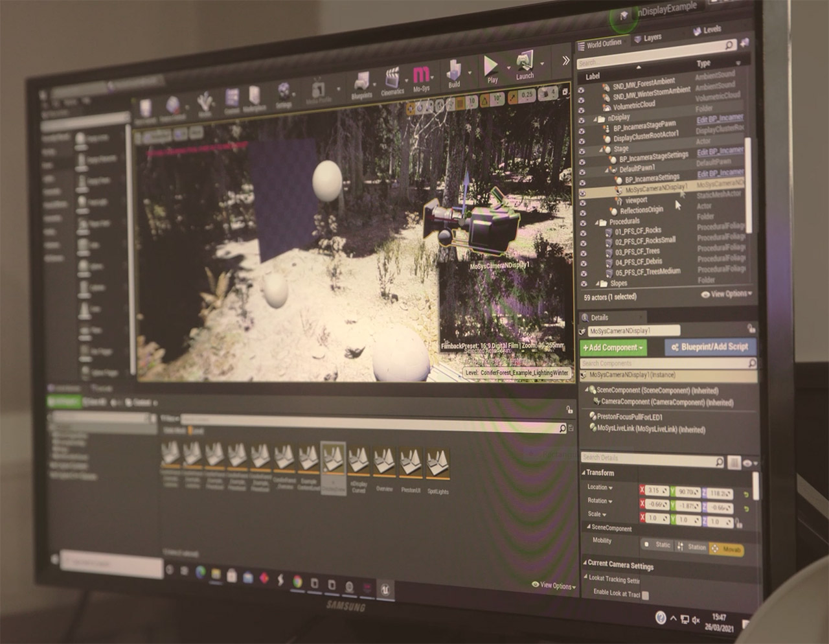Click the Search Details input field
Screen dimensions: 829x644
point(648,459)
